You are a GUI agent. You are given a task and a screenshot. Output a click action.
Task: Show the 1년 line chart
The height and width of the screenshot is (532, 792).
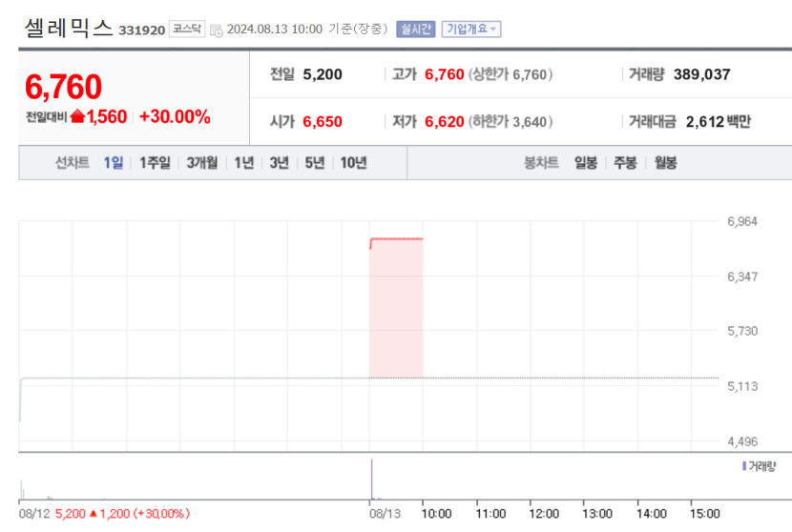coord(244,162)
